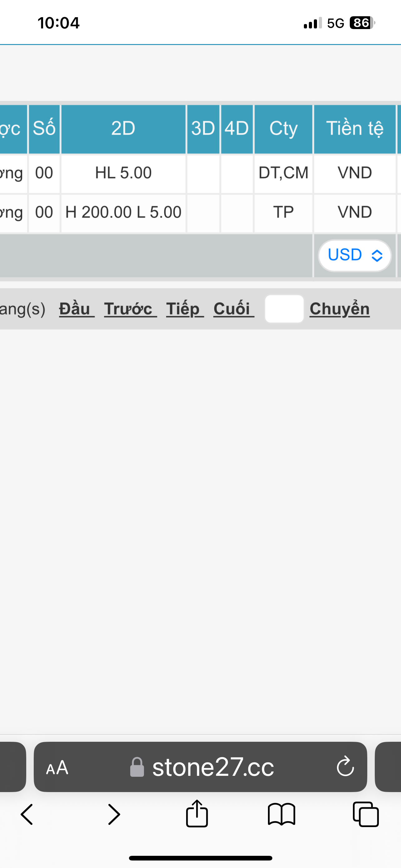
Task: Jump to last page via Cuối
Action: 234,309
